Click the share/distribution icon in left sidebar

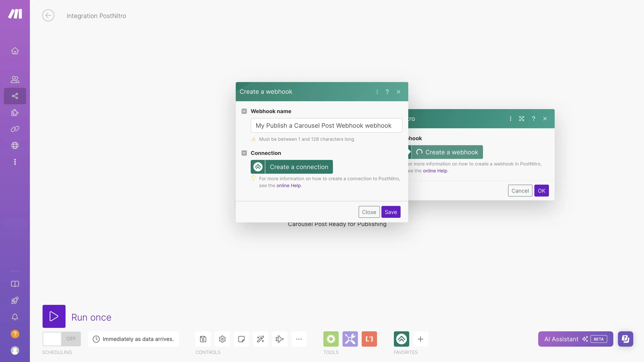(15, 96)
